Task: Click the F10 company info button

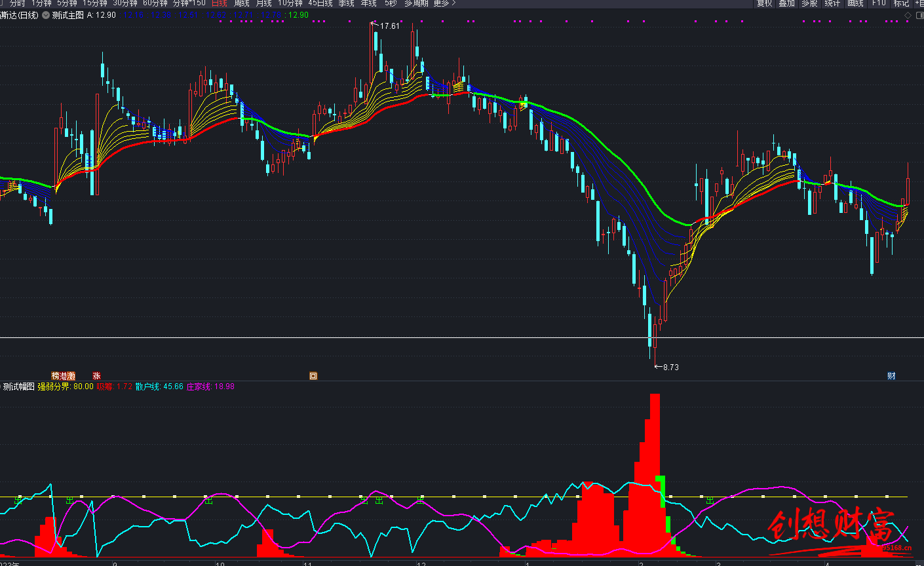Action: 878,3
